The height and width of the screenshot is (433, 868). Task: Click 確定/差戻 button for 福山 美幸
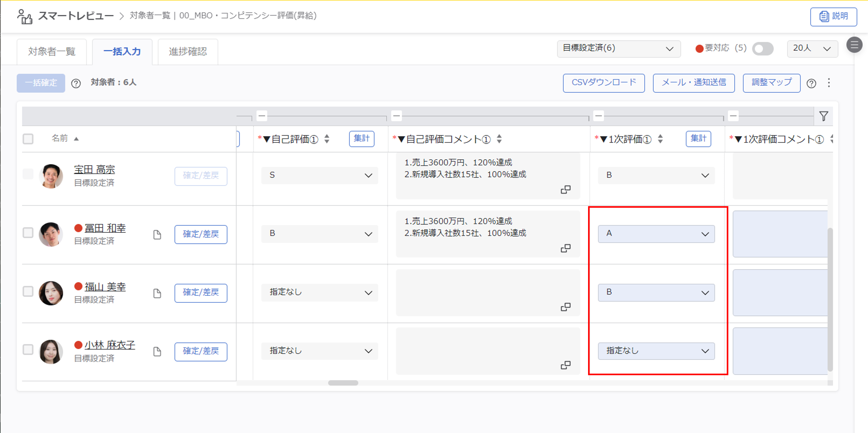coord(201,293)
